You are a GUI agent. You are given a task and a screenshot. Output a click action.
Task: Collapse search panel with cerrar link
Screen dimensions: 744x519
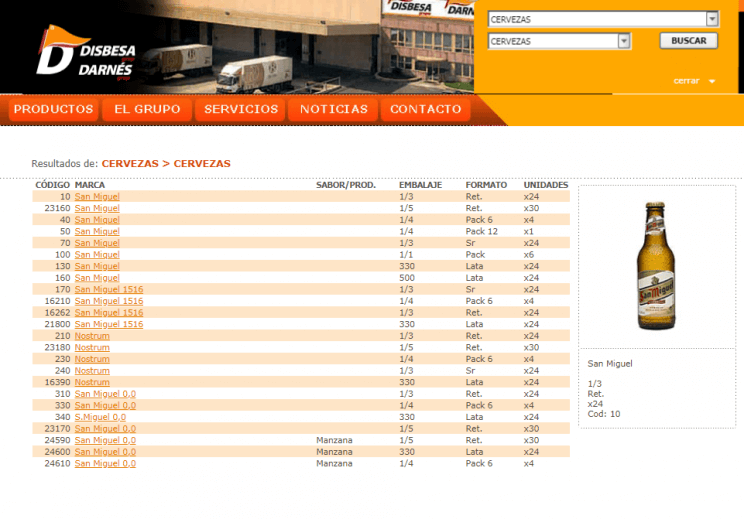pos(686,81)
